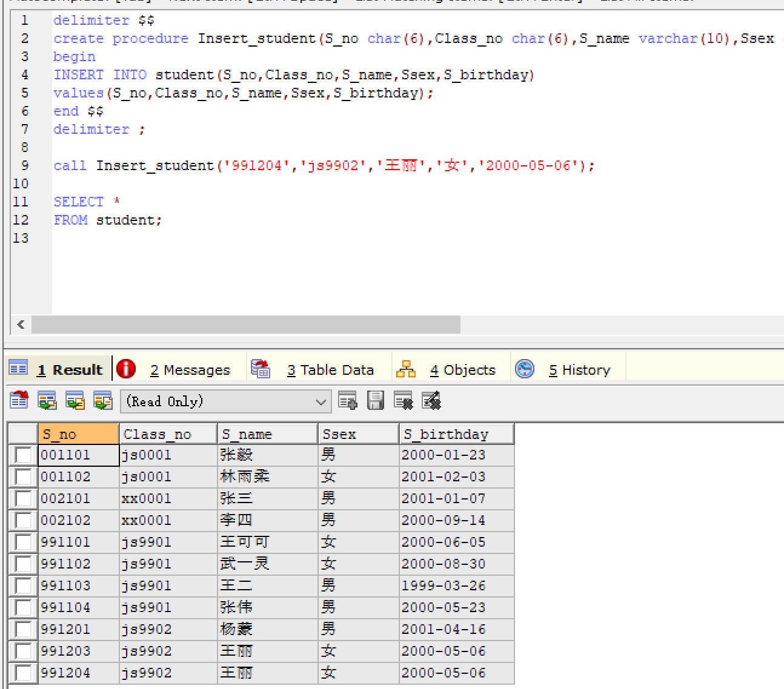This screenshot has width=784, height=689.
Task: Select the birthday cell 2001-01-07
Action: (457, 499)
